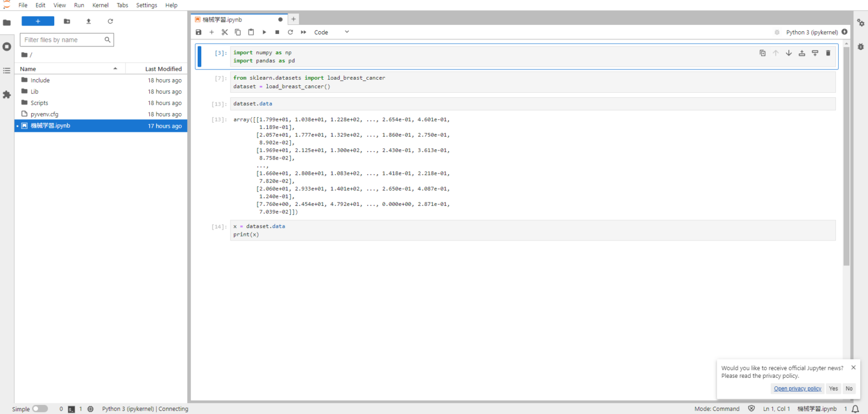Click Open privacy policy link
The image size is (868, 414).
pos(797,389)
